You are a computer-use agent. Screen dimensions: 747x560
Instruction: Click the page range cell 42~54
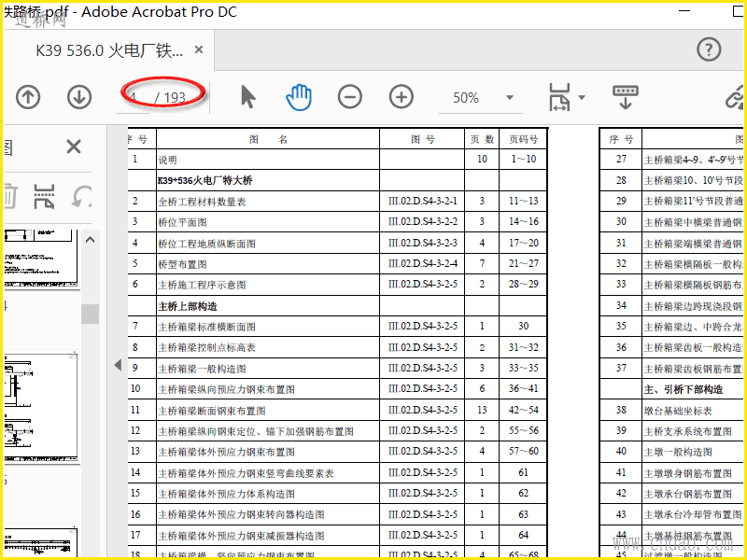click(523, 410)
